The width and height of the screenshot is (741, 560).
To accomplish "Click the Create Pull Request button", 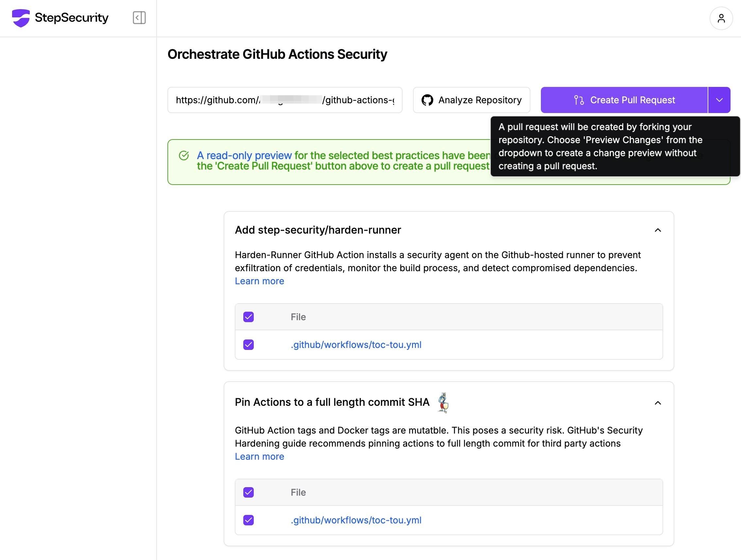I will point(624,100).
